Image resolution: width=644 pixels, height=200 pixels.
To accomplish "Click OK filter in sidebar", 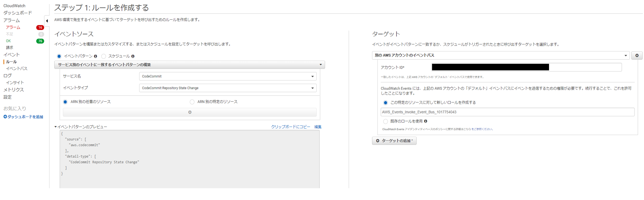I will (x=8, y=41).
